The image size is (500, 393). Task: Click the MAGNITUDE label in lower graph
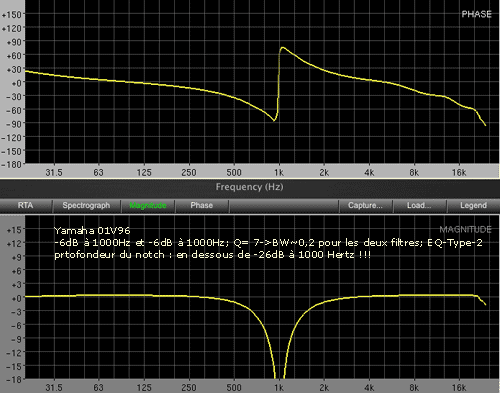tap(465, 229)
